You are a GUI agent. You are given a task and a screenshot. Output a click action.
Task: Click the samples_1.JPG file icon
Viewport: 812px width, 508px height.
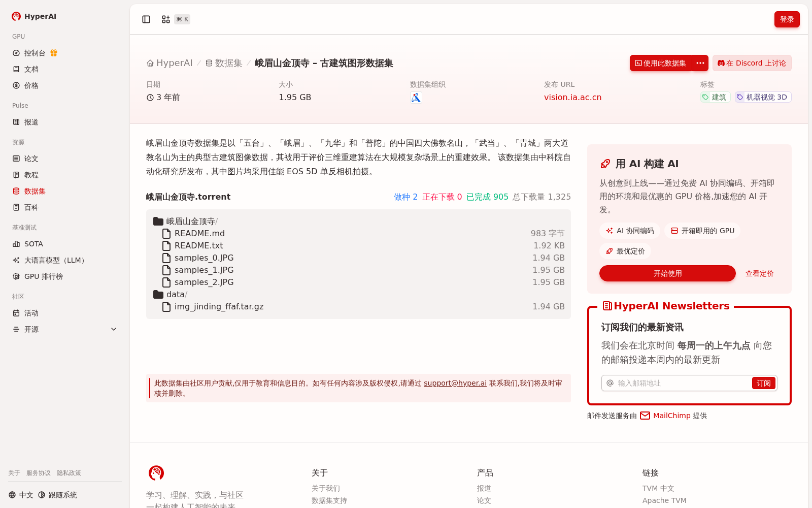166,270
